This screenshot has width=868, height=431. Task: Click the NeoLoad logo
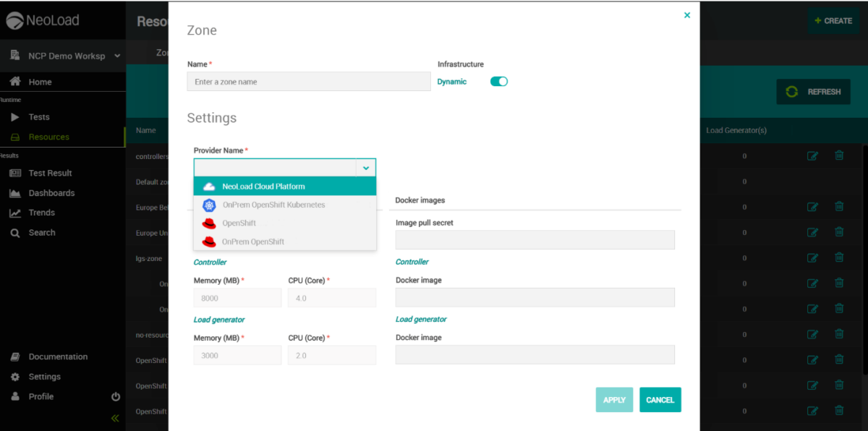tap(43, 21)
